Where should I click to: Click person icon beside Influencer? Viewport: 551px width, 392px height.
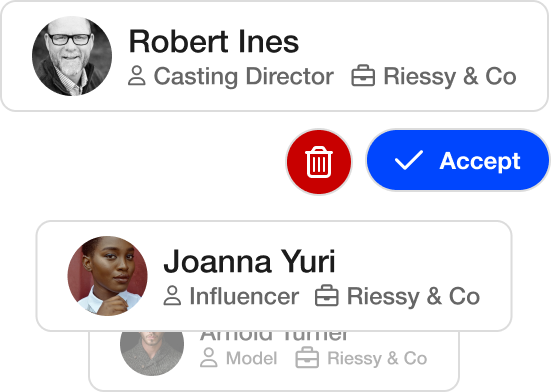pos(172,296)
